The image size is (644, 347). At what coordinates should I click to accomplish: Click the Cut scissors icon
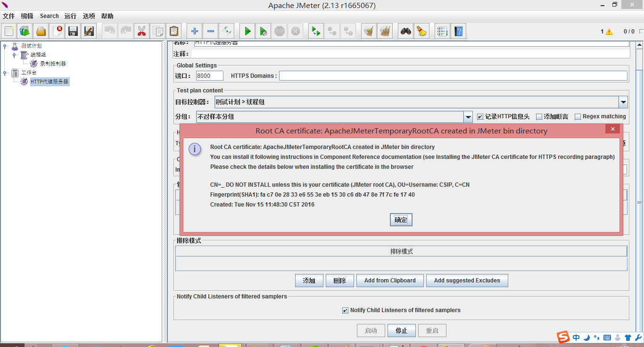pos(141,32)
